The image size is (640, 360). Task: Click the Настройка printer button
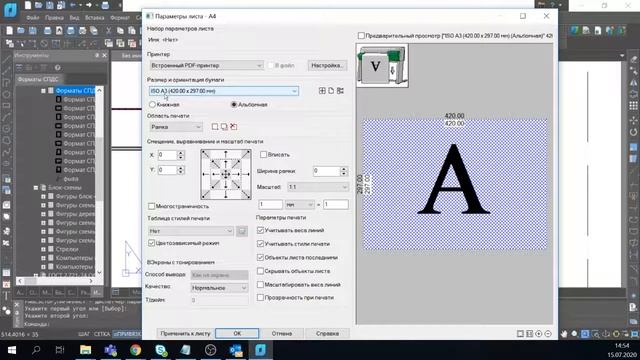(327, 66)
